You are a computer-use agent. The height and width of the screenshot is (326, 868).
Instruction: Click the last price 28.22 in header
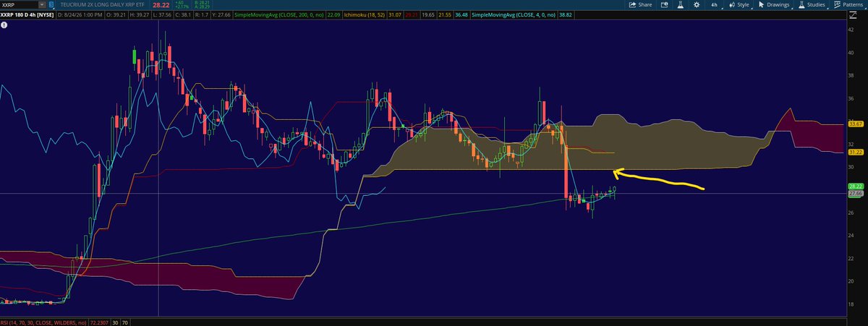pyautogui.click(x=161, y=5)
